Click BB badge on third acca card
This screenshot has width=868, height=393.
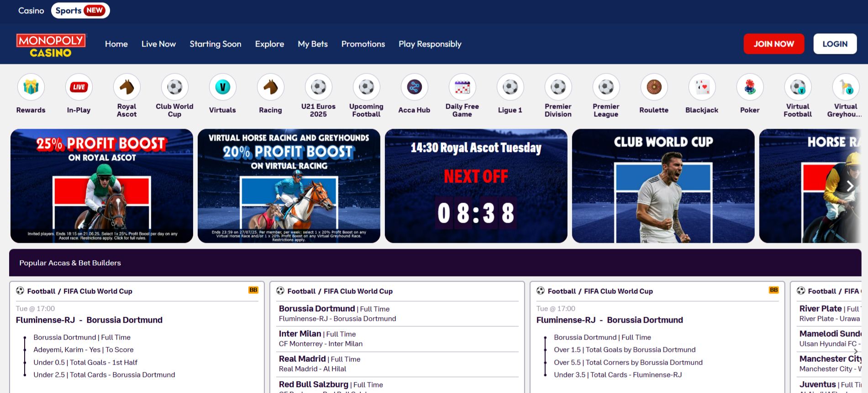(x=774, y=290)
